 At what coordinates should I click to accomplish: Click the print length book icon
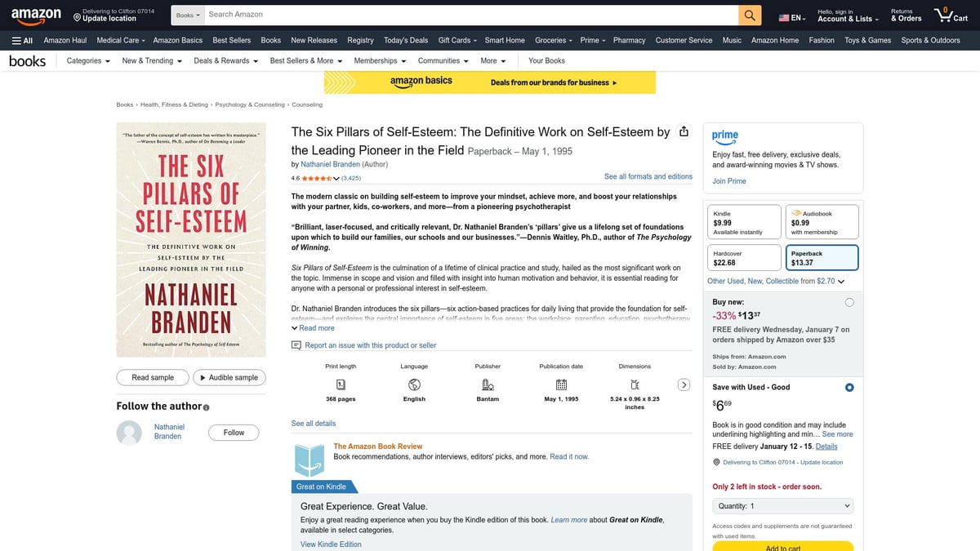pyautogui.click(x=341, y=384)
